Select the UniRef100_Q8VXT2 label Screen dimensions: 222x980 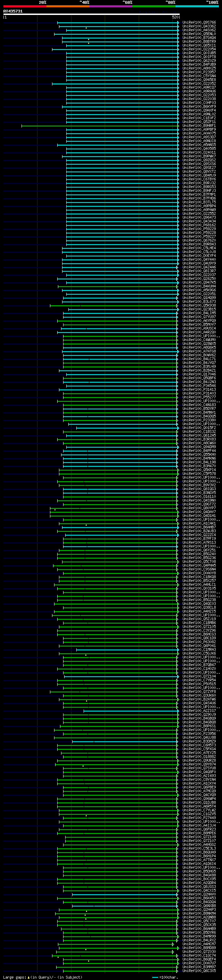(199, 172)
